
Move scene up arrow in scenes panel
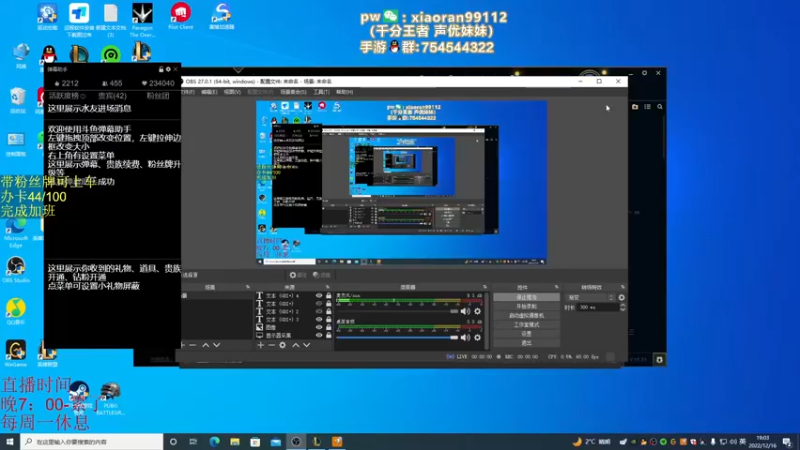[206, 345]
